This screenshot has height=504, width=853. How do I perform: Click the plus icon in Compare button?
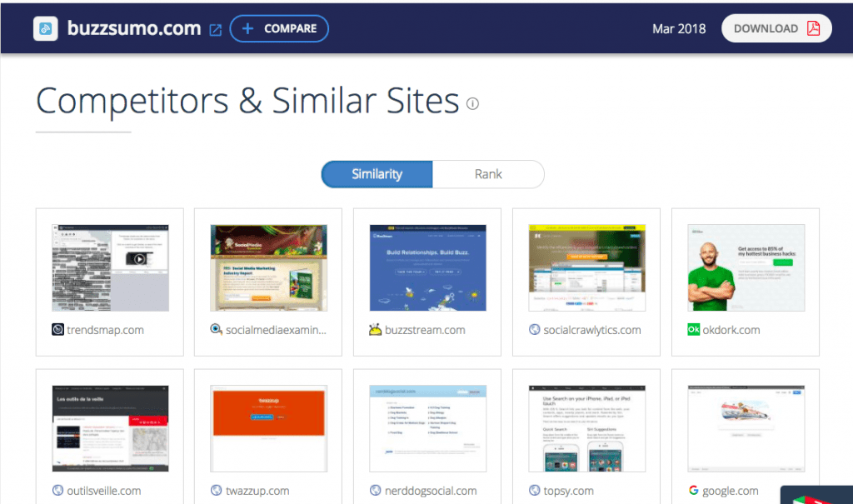pyautogui.click(x=247, y=28)
